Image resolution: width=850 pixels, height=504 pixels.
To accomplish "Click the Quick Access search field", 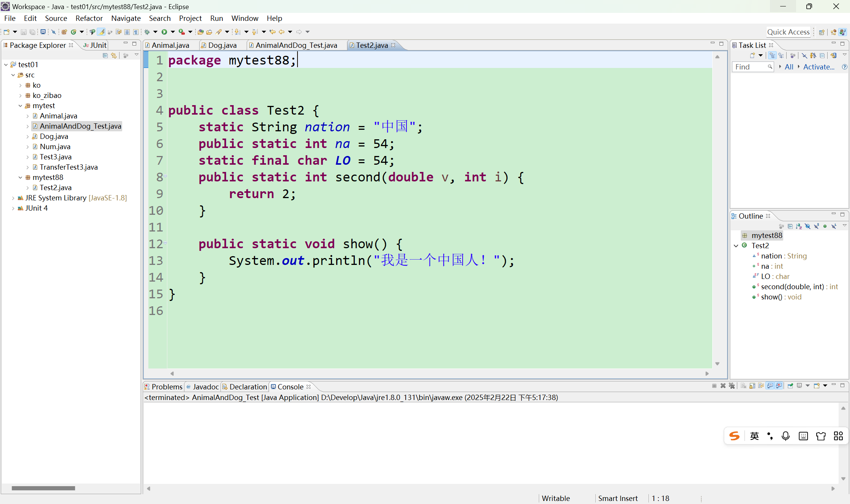I will (x=788, y=32).
